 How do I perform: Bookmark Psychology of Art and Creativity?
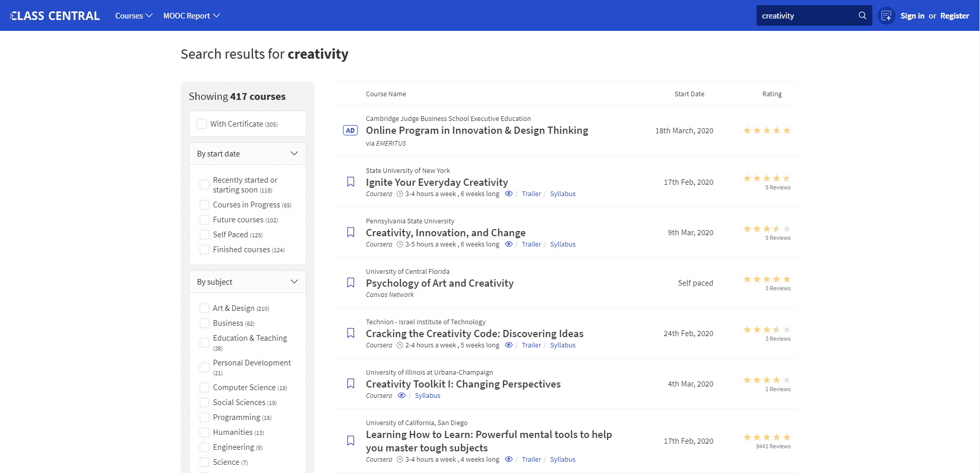pos(351,283)
